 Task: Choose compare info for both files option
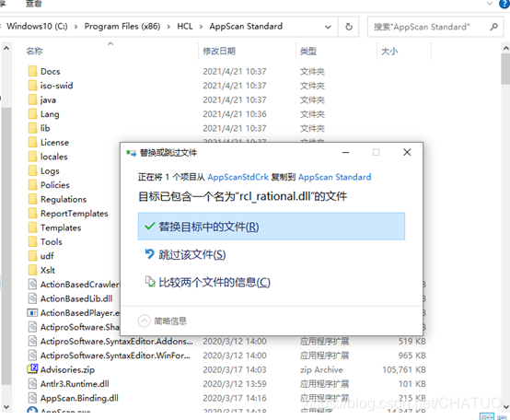point(207,282)
